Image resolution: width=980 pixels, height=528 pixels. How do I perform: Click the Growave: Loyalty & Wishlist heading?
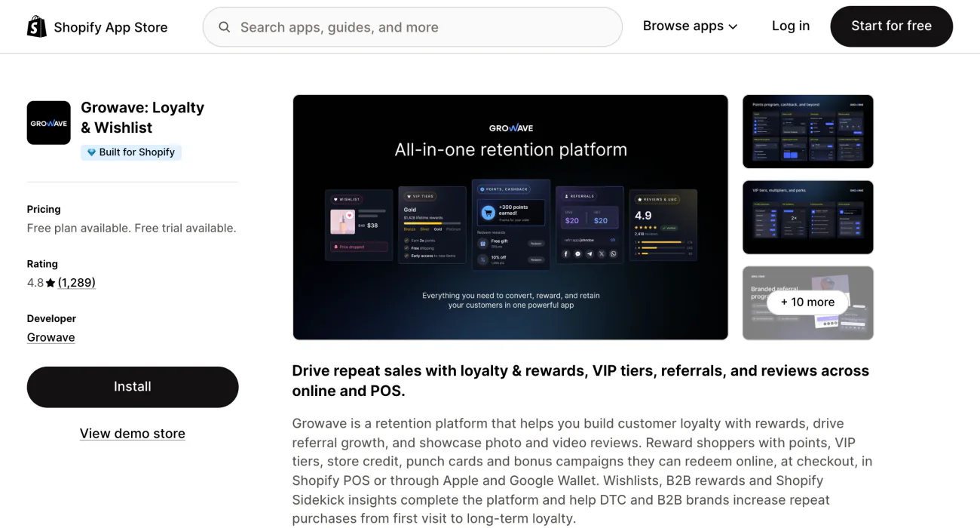(x=142, y=118)
